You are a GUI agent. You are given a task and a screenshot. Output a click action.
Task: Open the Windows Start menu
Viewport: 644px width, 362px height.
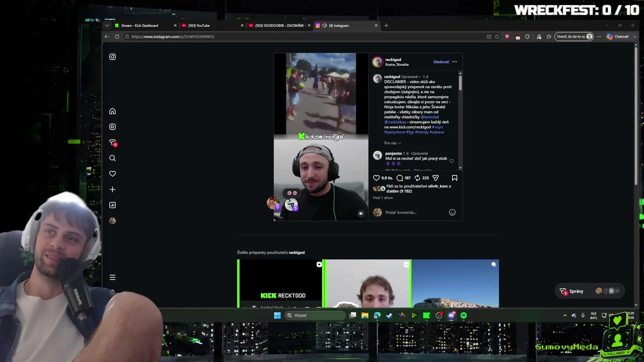tap(277, 316)
